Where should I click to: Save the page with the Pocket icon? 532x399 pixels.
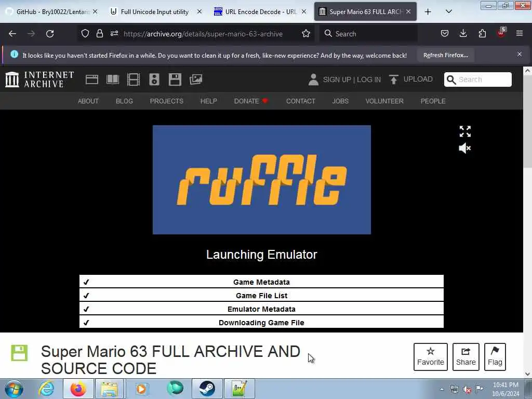coord(445,34)
